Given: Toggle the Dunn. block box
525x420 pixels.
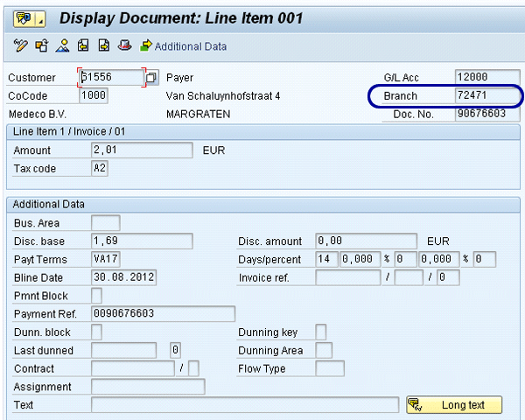Looking at the screenshot, I should 96,332.
